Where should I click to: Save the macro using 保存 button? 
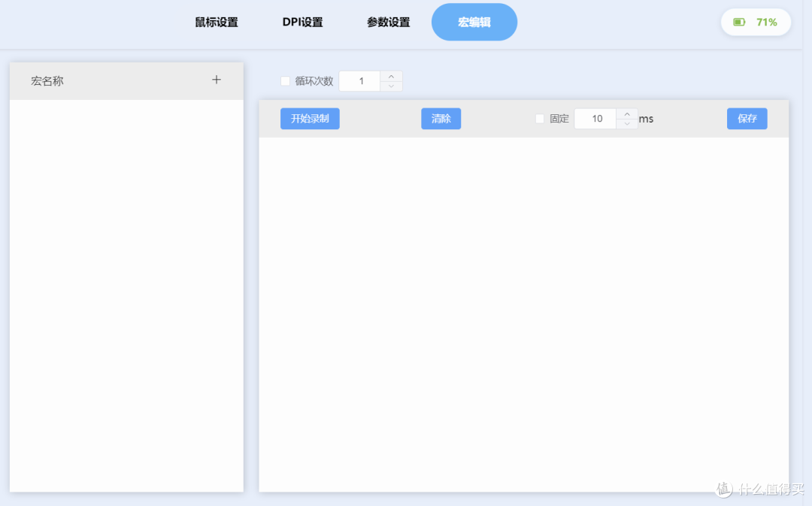pos(747,119)
